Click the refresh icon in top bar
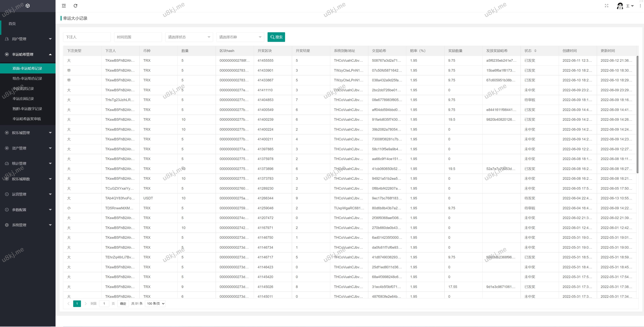Screen dimensions: 644x327 click(76, 6)
